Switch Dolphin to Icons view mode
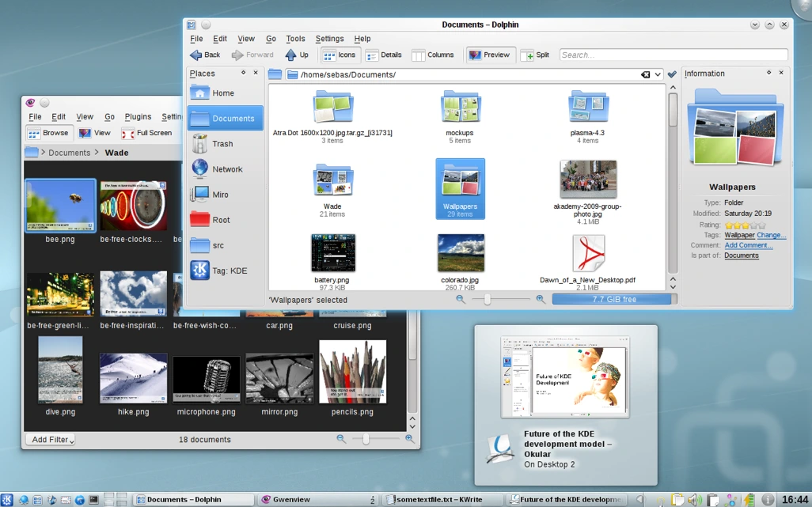The image size is (812, 507). pyautogui.click(x=340, y=55)
